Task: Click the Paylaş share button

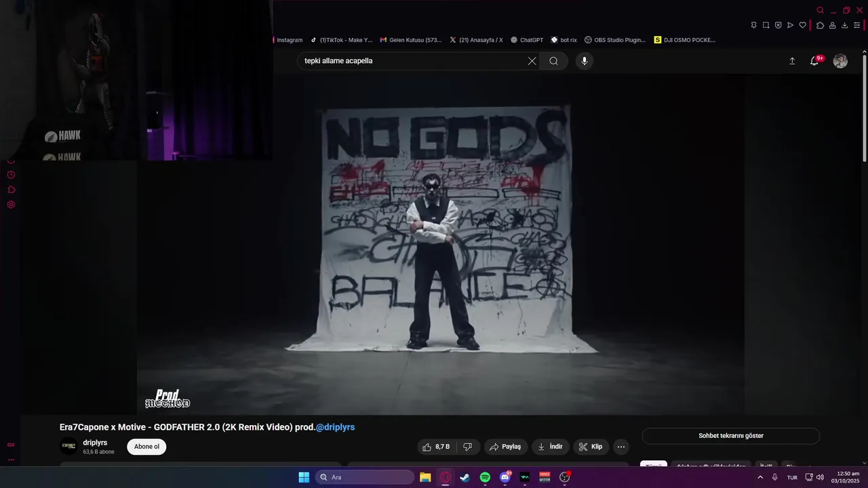Action: pos(506,447)
